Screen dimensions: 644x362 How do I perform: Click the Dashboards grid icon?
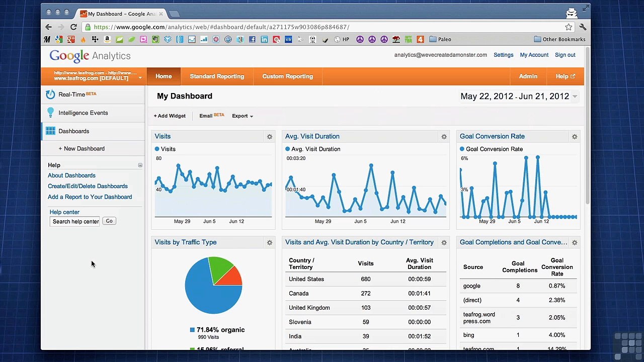[x=50, y=131]
